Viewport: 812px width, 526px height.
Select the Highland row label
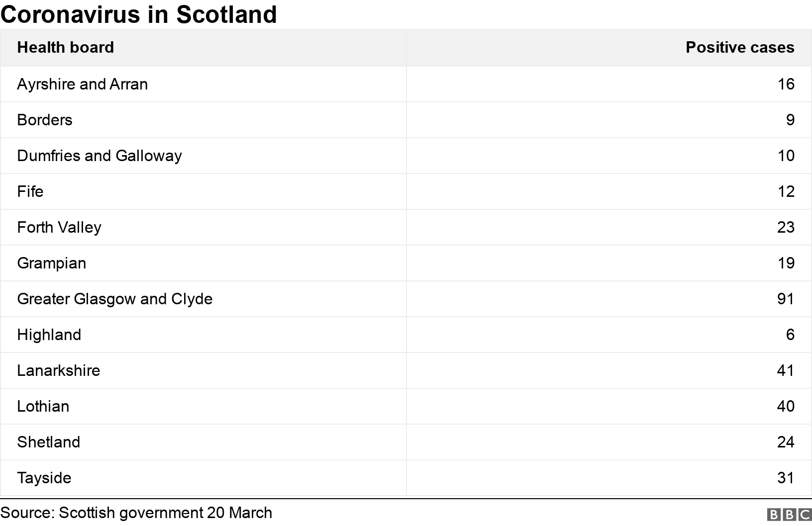[49, 335]
